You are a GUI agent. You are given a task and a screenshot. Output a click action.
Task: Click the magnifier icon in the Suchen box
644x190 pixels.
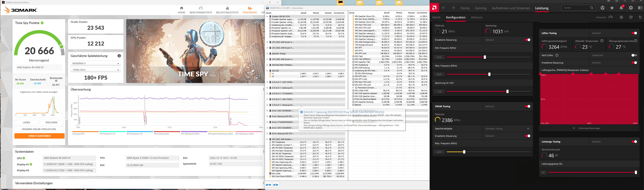(x=592, y=8)
